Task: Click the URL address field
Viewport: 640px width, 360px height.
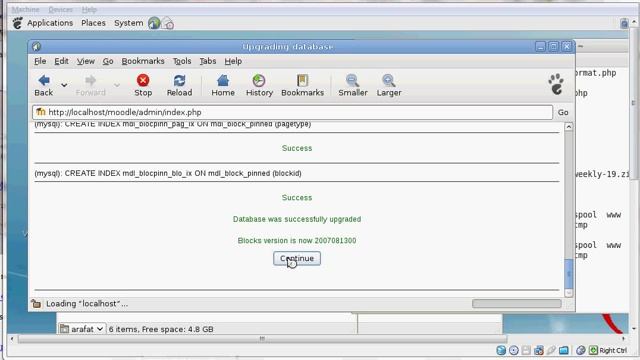Action: point(292,112)
